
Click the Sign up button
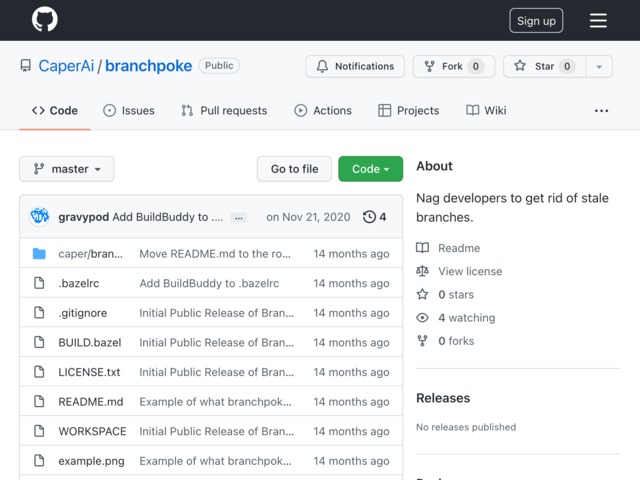536,20
